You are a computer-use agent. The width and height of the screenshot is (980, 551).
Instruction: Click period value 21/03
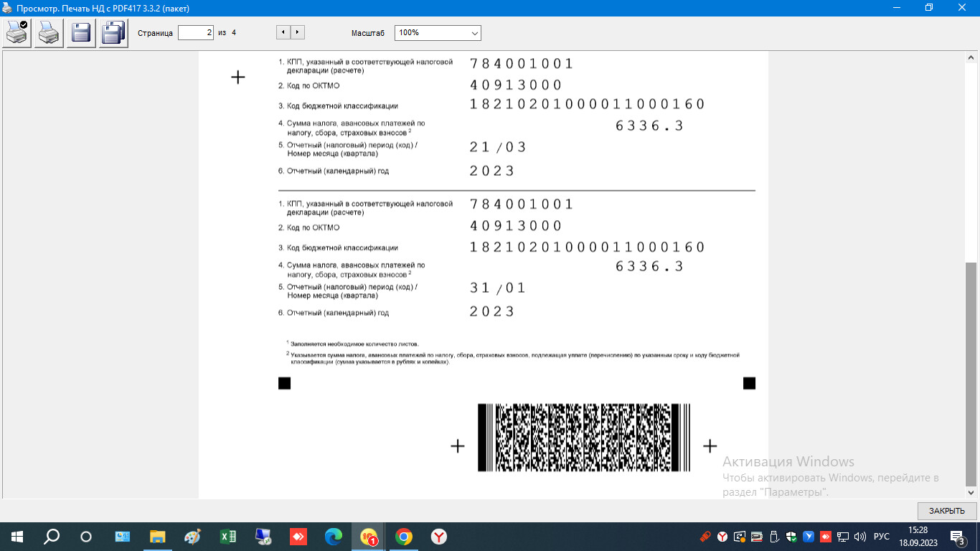pos(498,147)
